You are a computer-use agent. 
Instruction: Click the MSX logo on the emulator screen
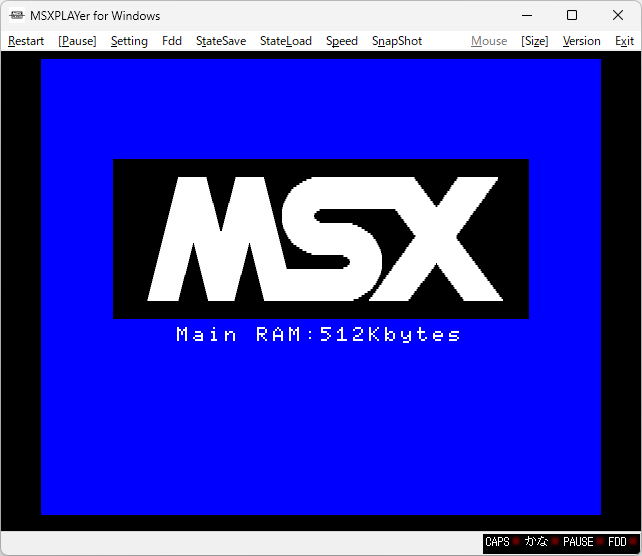click(321, 239)
